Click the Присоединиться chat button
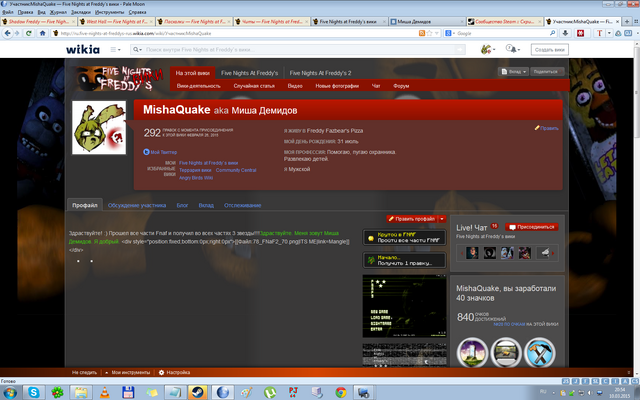This screenshot has height=400, width=640. pyautogui.click(x=532, y=227)
